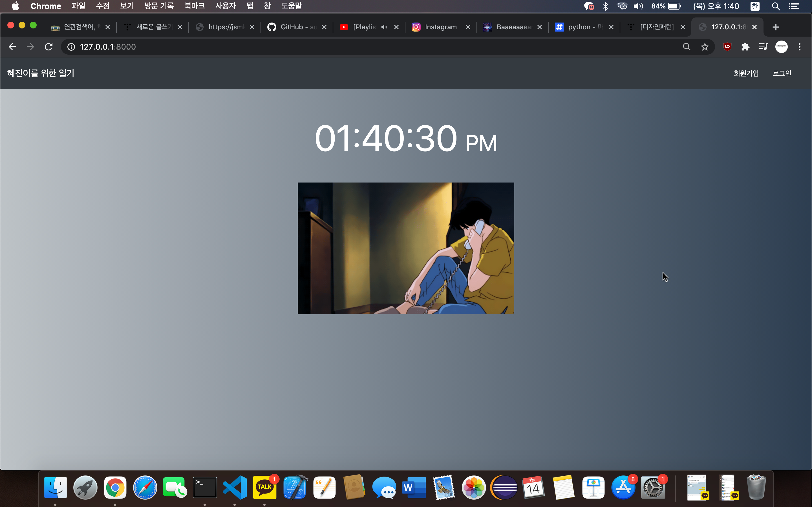
Task: Go back with the back arrow
Action: click(x=12, y=46)
